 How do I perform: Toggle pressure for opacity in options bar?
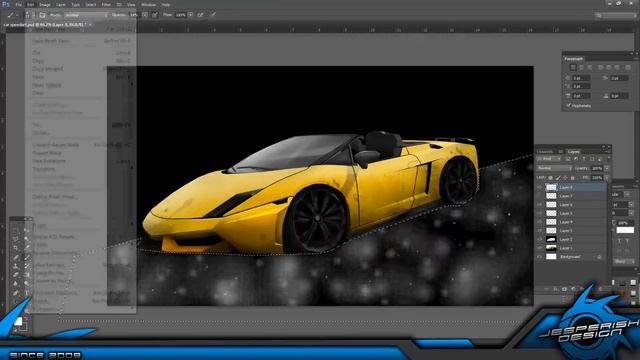point(155,15)
